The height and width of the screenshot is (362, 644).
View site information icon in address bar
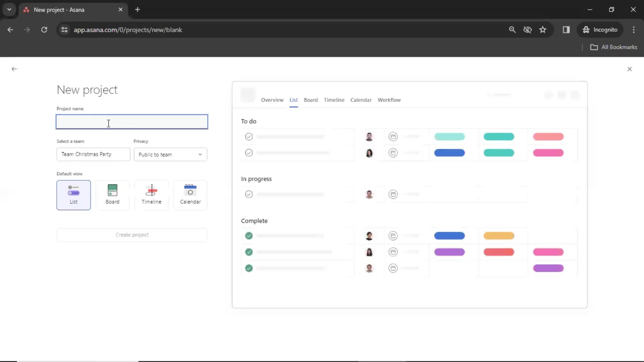64,30
